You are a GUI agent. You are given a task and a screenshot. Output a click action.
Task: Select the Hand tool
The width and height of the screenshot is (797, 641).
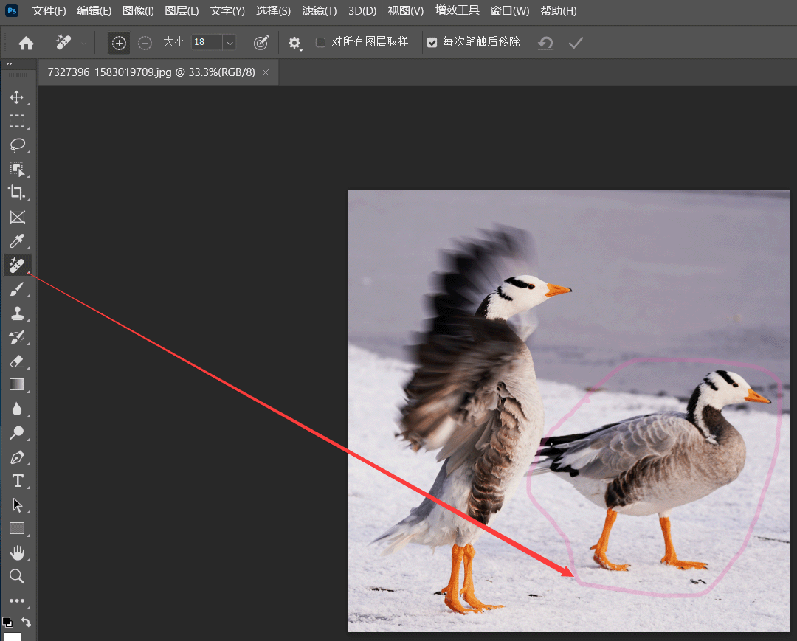point(17,553)
